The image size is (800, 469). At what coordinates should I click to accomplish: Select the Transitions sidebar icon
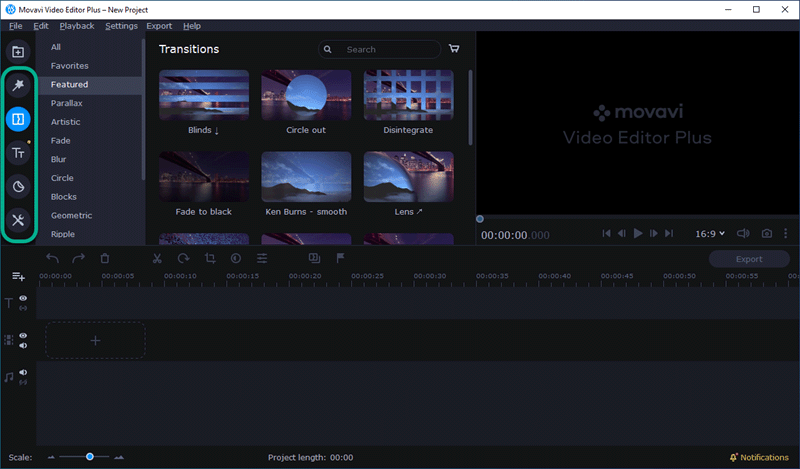click(x=18, y=119)
